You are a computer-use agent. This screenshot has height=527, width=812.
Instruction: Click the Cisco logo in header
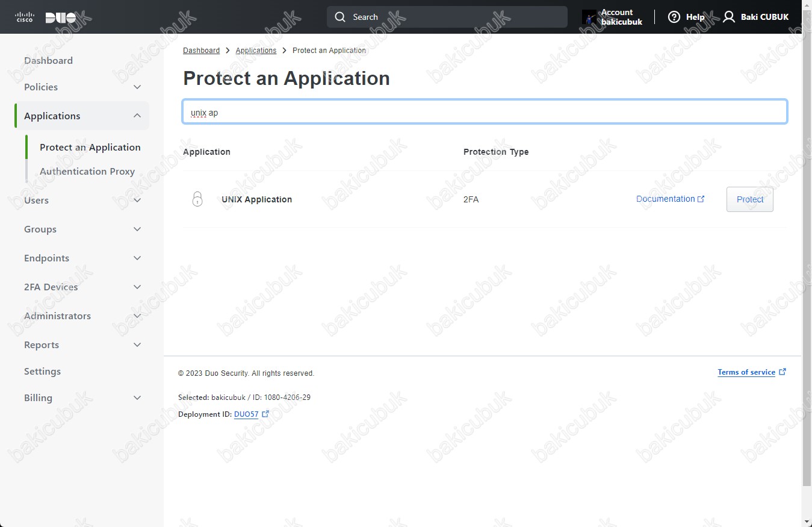pyautogui.click(x=25, y=17)
